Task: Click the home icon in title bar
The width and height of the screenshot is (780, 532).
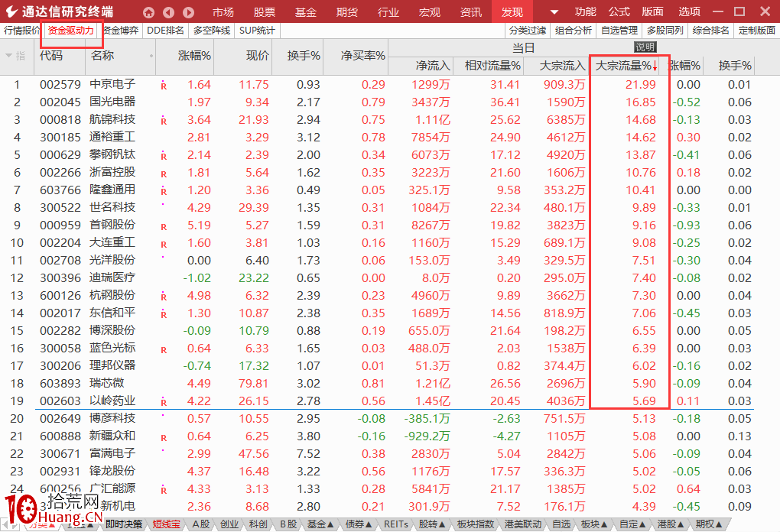Action: 148,12
